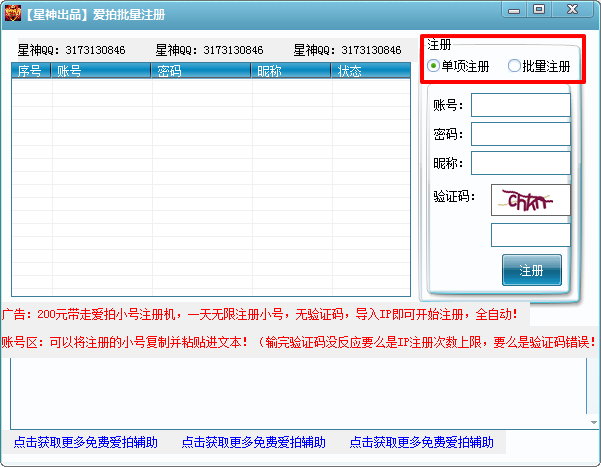The height and width of the screenshot is (467, 601).
Task: Click the red 广告 advertisement text line
Action: coord(260,315)
